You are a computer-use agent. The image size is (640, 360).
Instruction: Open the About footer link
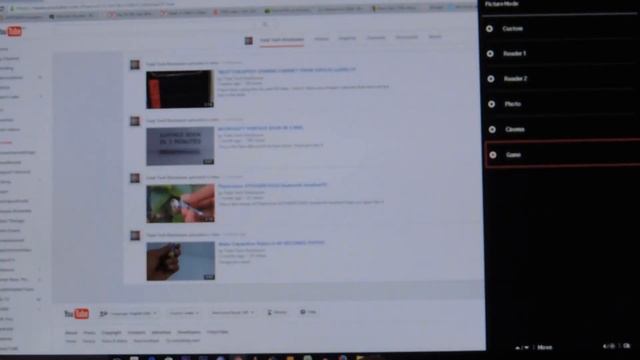pos(71,333)
